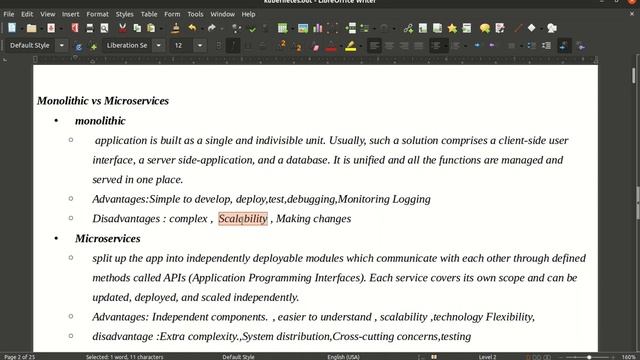Insert an image with the picture icon

[x=303, y=28]
